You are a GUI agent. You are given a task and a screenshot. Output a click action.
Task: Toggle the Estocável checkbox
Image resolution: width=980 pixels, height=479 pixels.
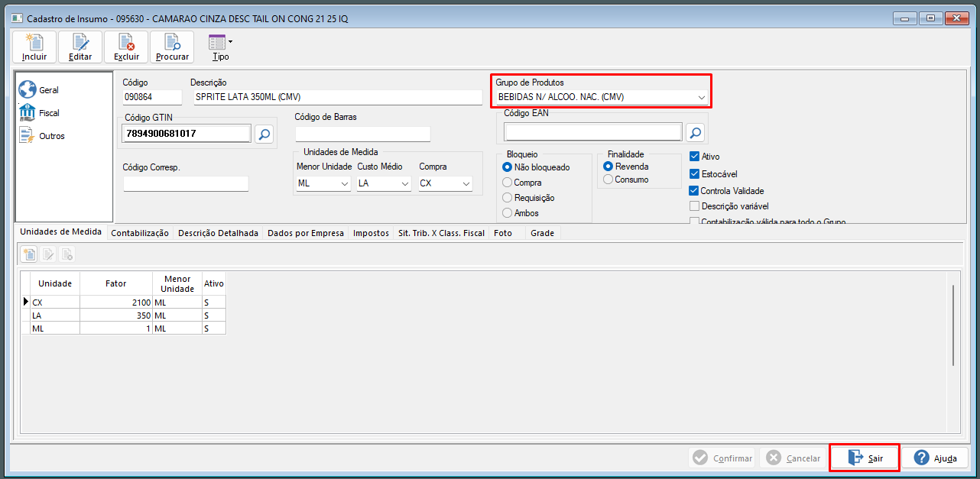click(x=694, y=174)
